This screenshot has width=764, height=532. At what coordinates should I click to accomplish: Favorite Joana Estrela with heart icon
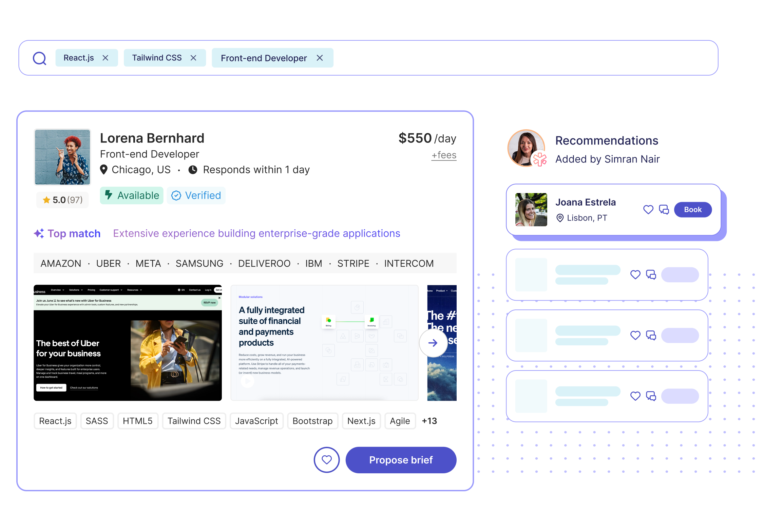click(x=648, y=210)
